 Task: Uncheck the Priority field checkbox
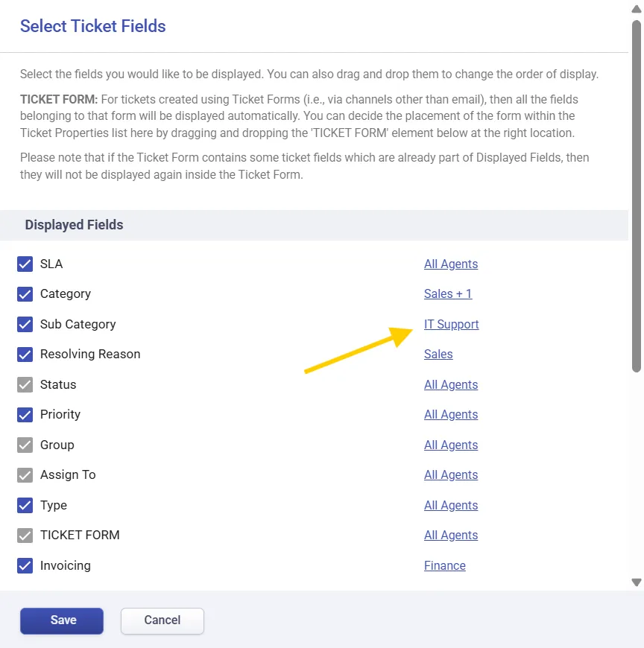click(25, 415)
